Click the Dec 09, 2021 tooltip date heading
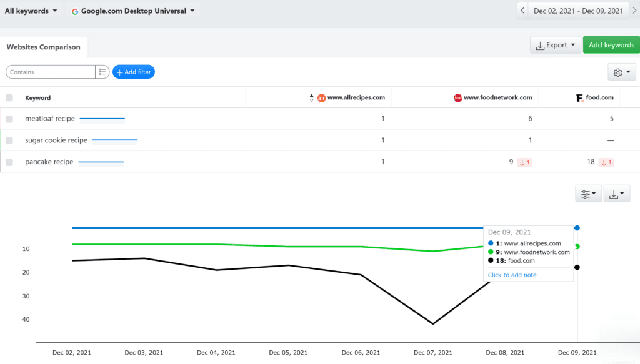This screenshot has width=640, height=364. tap(509, 232)
